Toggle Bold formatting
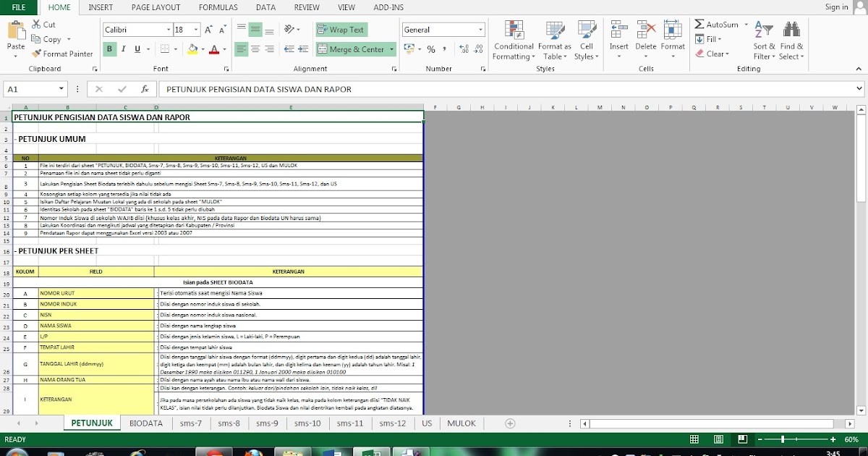 tap(110, 49)
